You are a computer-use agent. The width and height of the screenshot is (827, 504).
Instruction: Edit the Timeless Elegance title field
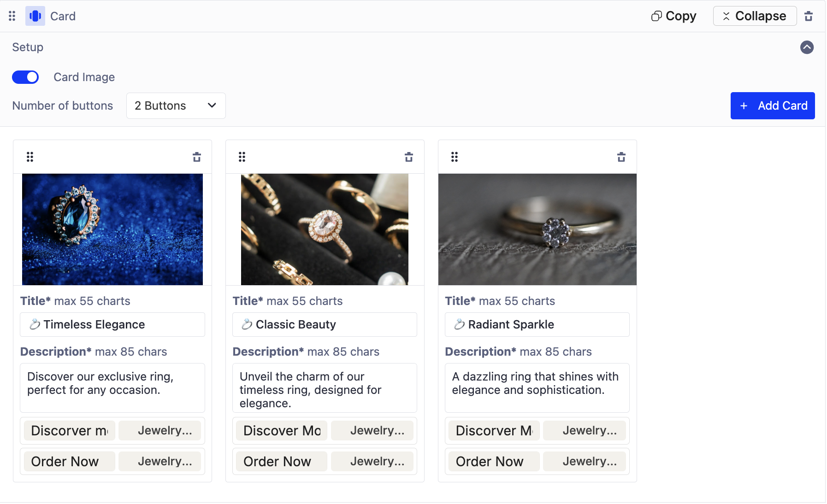[112, 325]
